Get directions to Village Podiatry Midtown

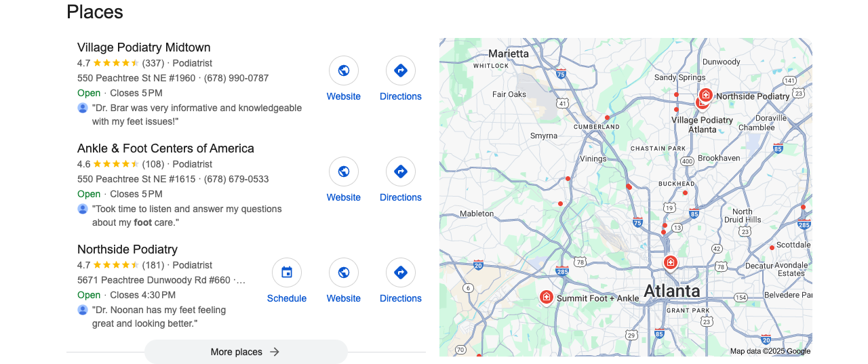[x=401, y=70]
